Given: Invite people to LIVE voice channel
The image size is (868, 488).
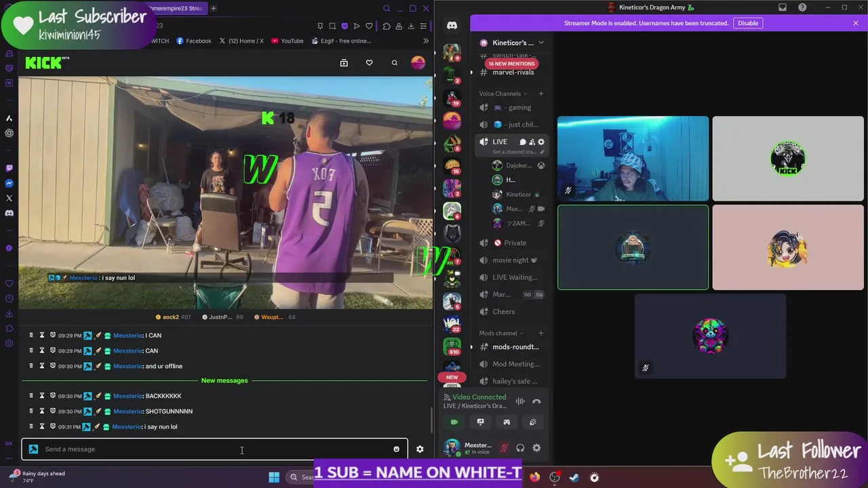Looking at the screenshot, I should click(532, 142).
